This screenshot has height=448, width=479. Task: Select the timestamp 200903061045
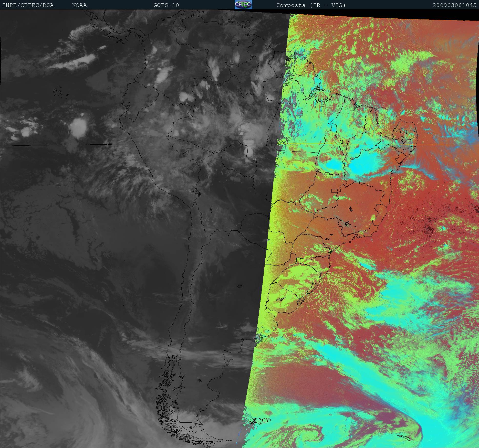[x=454, y=5]
